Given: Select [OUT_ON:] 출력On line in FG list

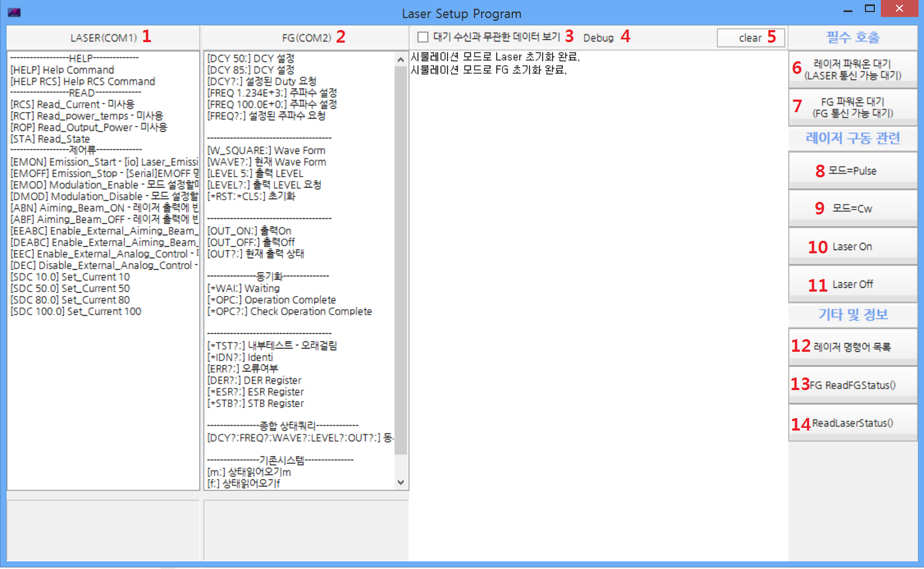Looking at the screenshot, I should click(x=249, y=231).
